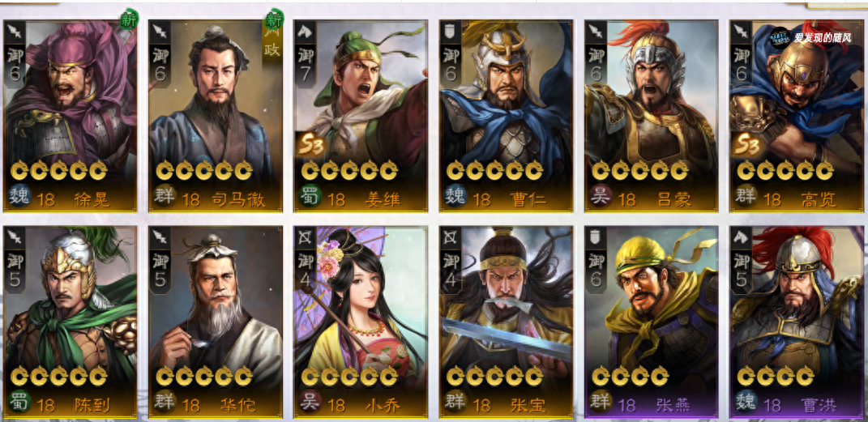
Task: Click the spear troop icon on 陈到 card
Action: click(14, 237)
